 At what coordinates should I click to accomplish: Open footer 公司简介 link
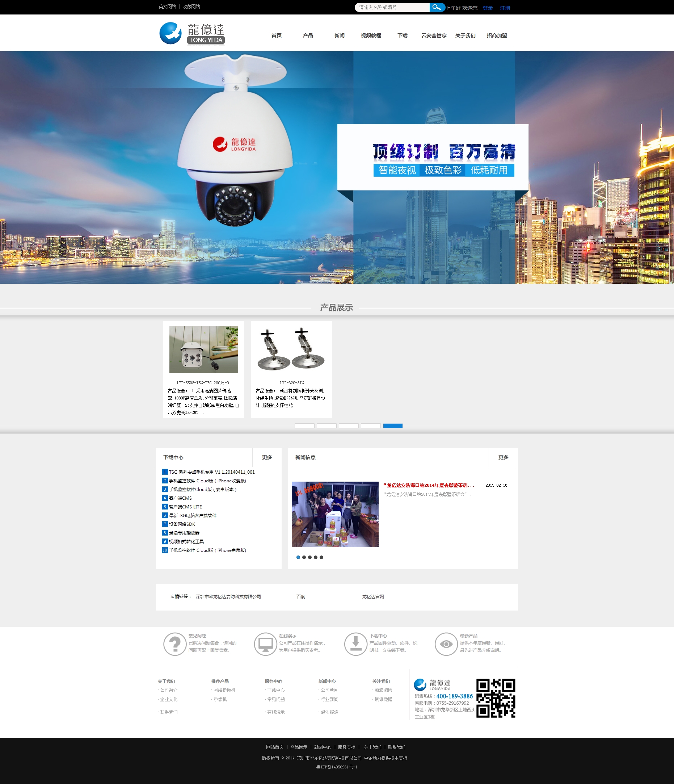point(168,690)
